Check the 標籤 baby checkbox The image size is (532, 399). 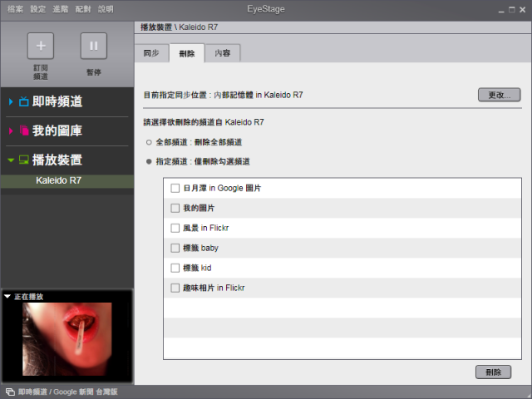coord(175,248)
